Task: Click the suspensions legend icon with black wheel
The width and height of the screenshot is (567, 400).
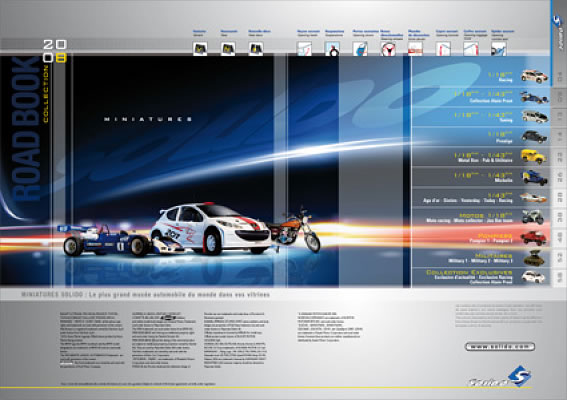Action: (332, 48)
